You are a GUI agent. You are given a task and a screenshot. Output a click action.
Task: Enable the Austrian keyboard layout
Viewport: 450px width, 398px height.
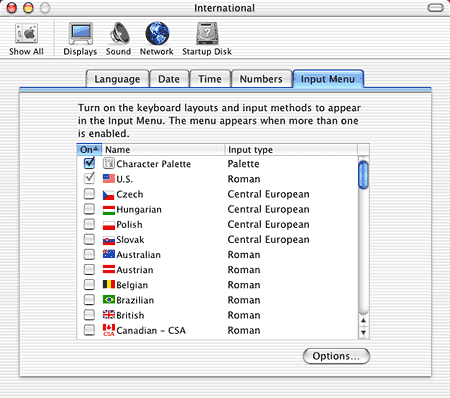pyautogui.click(x=89, y=269)
